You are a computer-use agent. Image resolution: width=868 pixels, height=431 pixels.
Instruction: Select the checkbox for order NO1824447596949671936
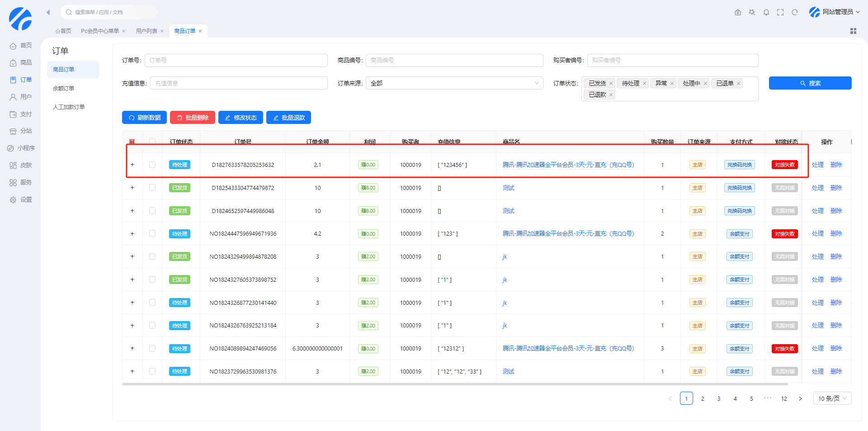(x=152, y=233)
